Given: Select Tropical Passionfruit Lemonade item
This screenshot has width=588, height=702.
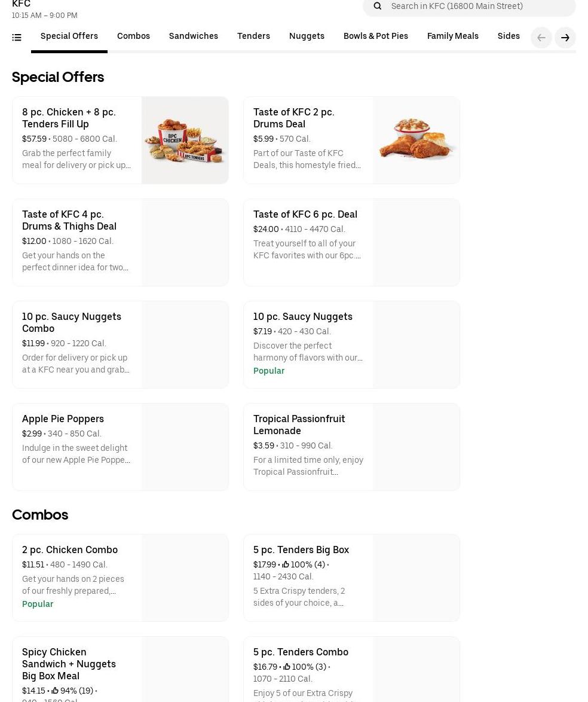Looking at the screenshot, I should click(299, 425).
